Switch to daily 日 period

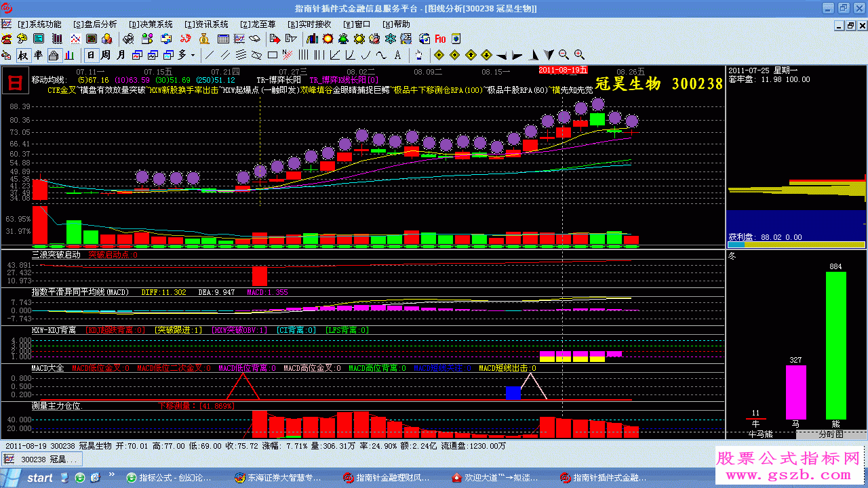coord(92,55)
